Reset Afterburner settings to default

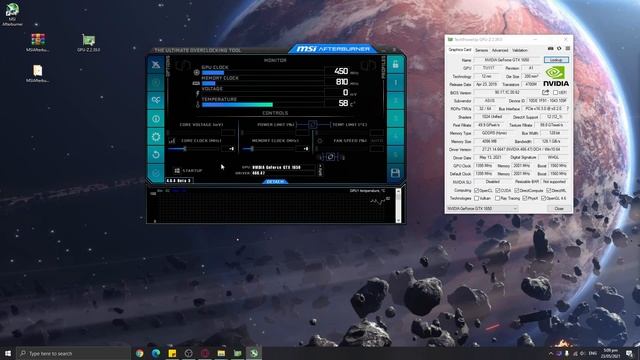click(156, 155)
